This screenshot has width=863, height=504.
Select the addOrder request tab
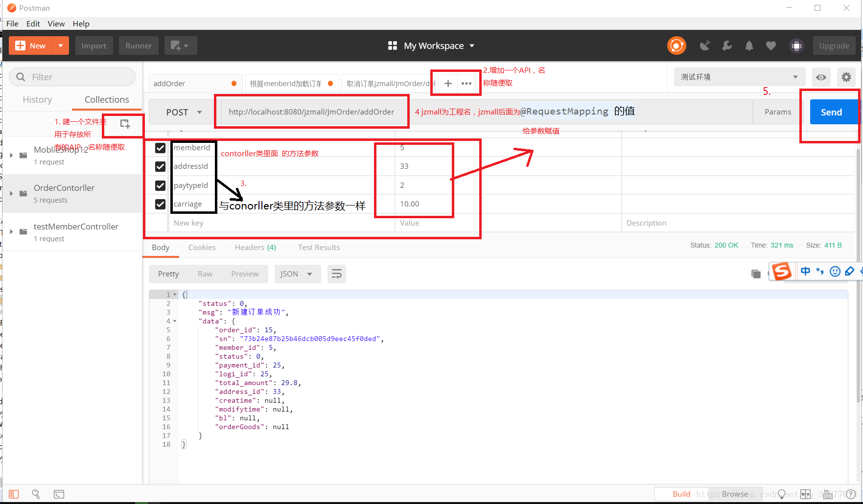tap(195, 84)
